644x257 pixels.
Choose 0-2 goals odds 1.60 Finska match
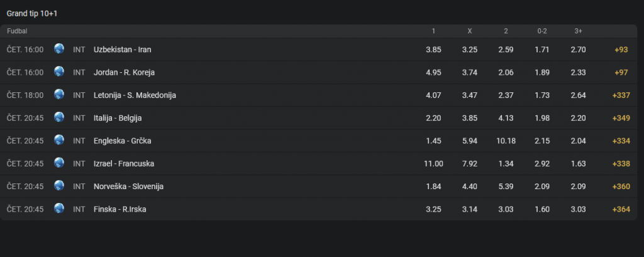click(x=542, y=209)
